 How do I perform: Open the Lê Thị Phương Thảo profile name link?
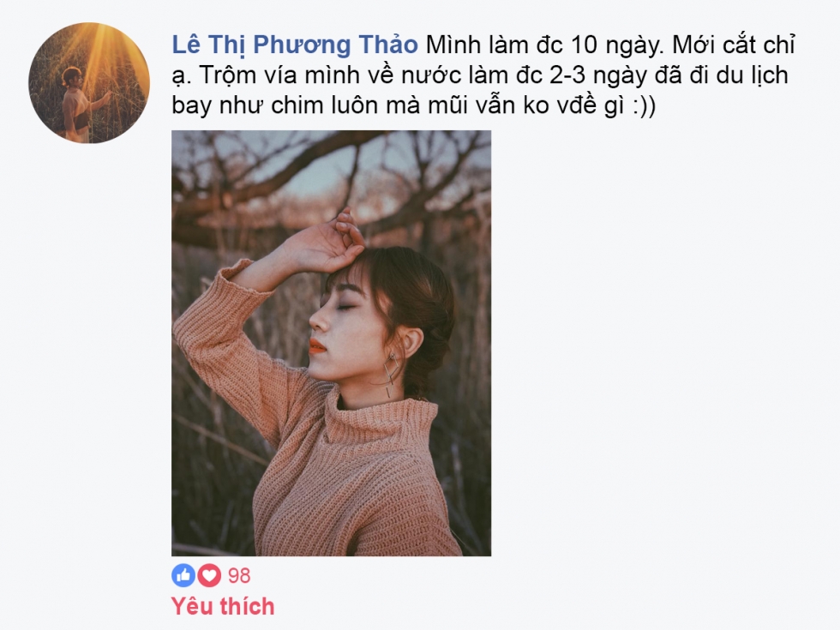click(295, 45)
